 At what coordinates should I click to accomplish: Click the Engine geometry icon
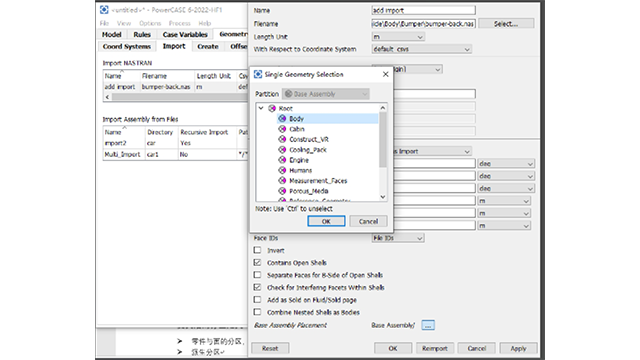click(282, 160)
